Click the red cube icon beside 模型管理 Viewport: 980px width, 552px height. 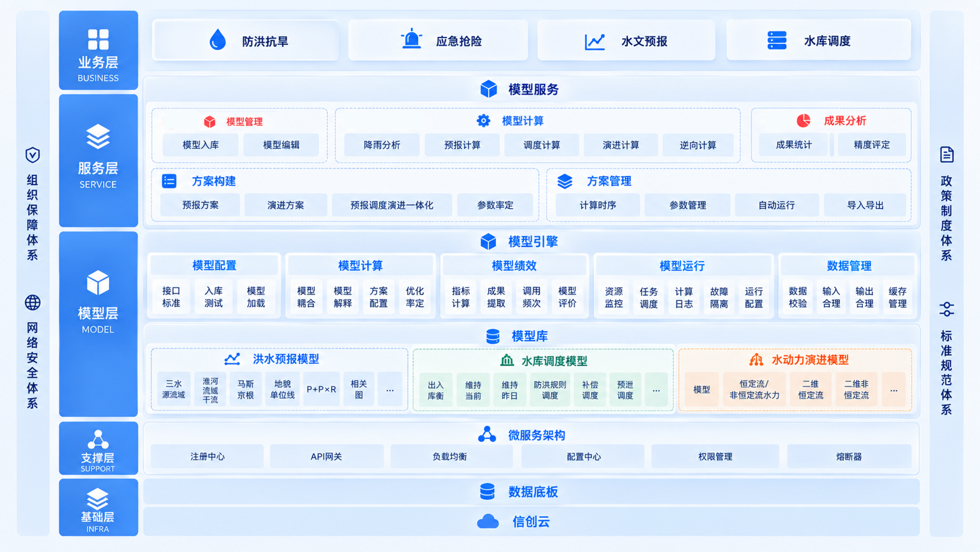point(210,122)
